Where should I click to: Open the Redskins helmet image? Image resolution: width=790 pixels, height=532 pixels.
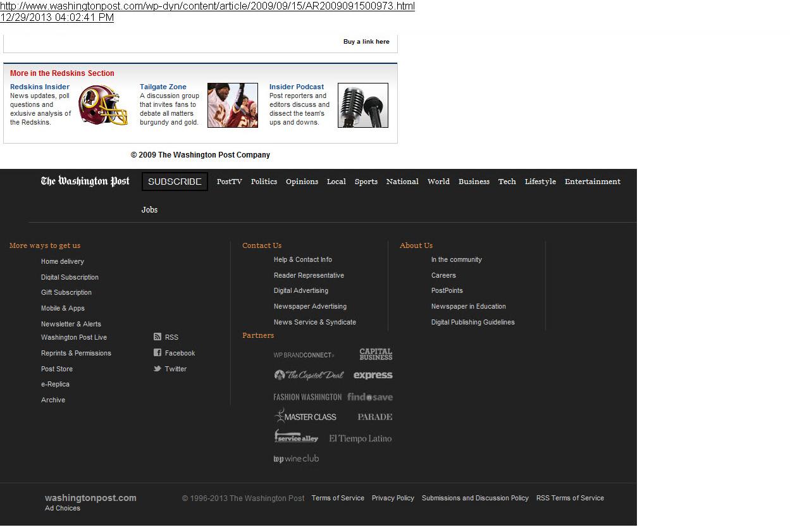pyautogui.click(x=103, y=105)
